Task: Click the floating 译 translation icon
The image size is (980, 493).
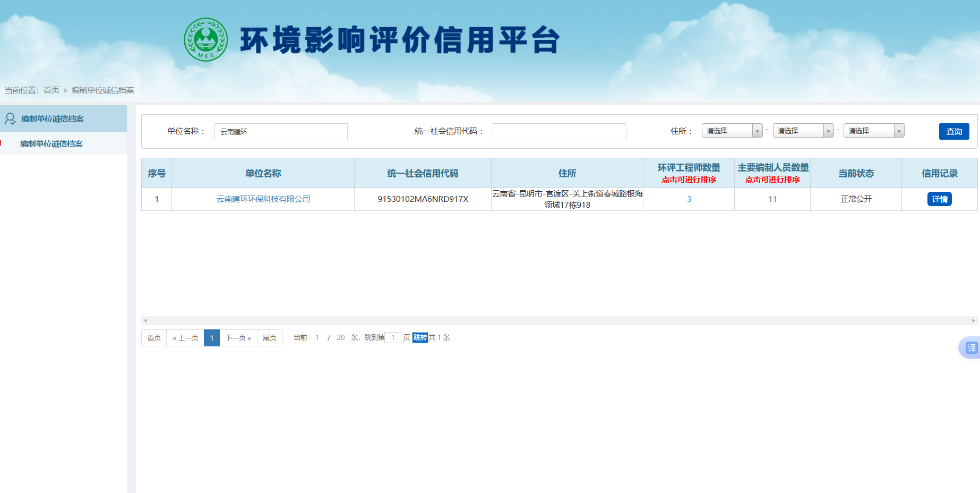Action: click(x=971, y=348)
